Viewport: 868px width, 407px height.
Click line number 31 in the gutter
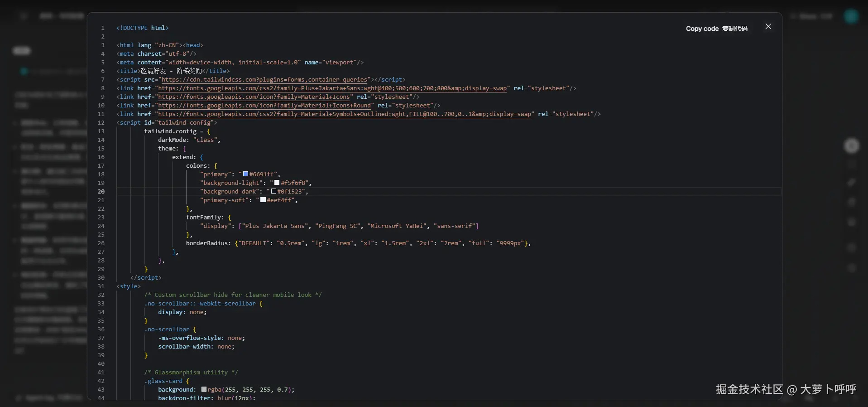101,286
